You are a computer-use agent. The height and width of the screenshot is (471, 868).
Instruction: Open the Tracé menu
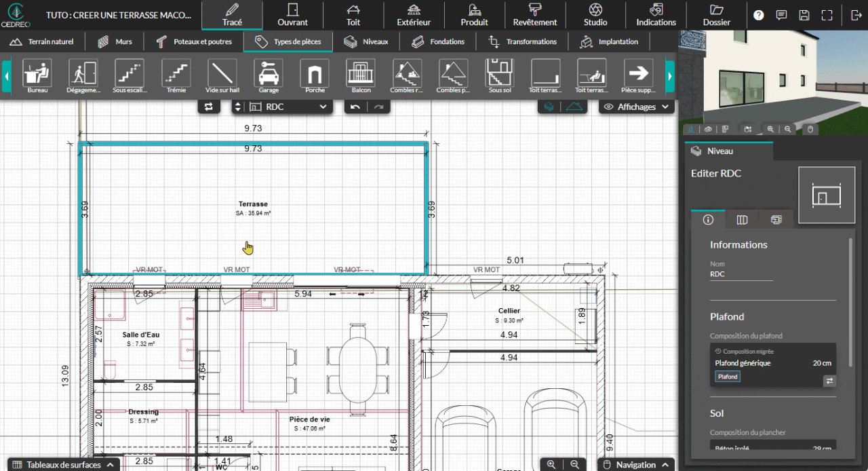coord(232,15)
